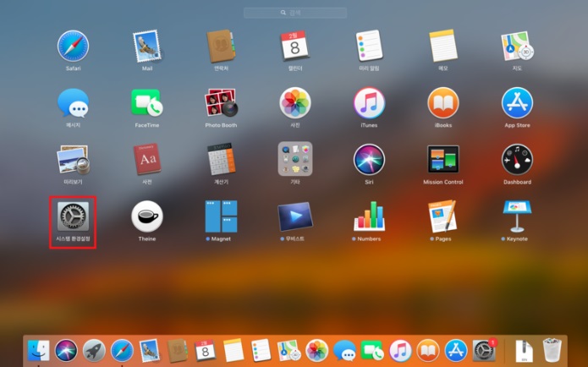
Task: Click Launchpad rocket icon in the Dock
Action: (94, 350)
